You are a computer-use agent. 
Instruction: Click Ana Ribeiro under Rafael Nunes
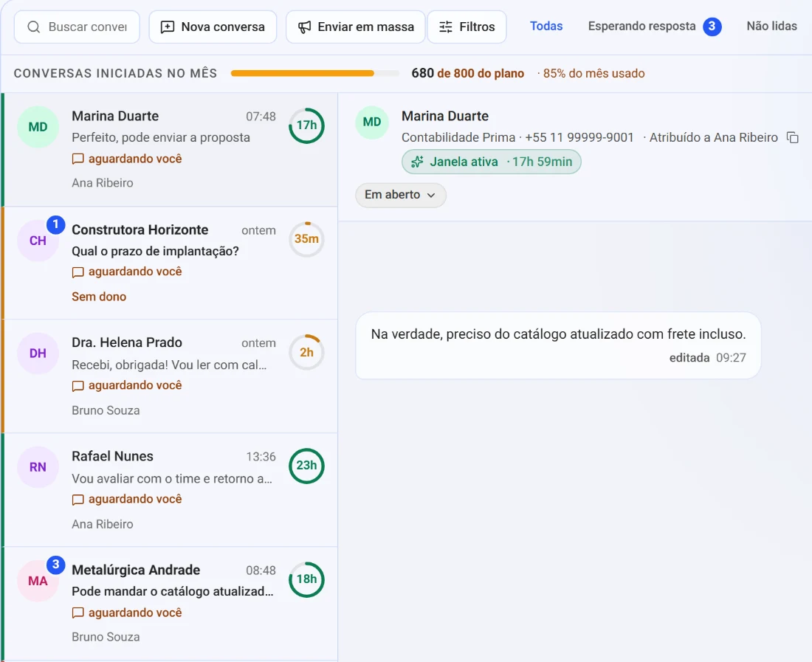[x=103, y=524]
